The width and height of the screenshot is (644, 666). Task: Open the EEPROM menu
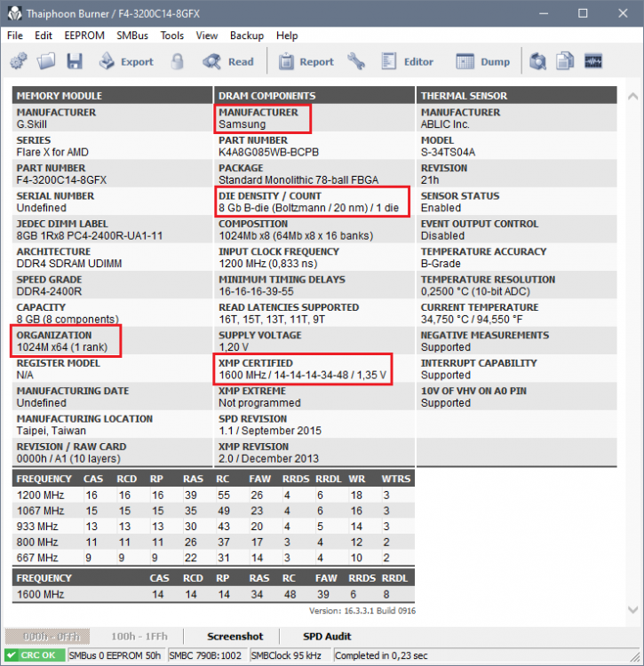click(84, 36)
